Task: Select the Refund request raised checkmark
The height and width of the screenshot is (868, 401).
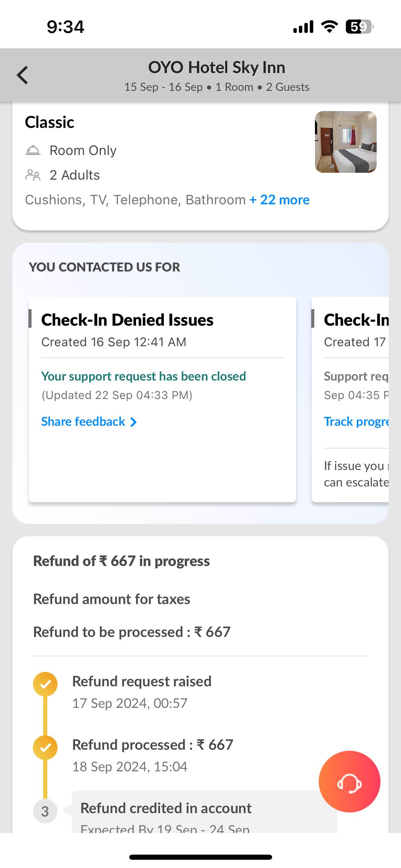Action: tap(45, 684)
